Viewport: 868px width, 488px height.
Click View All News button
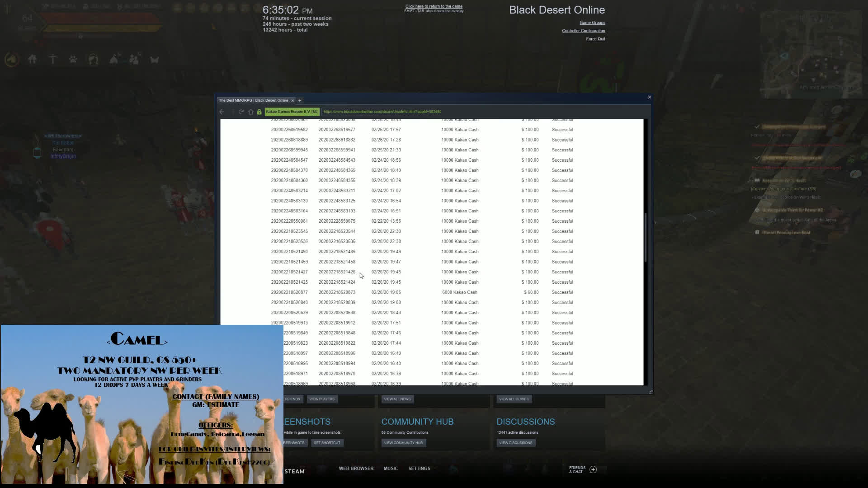pyautogui.click(x=397, y=399)
